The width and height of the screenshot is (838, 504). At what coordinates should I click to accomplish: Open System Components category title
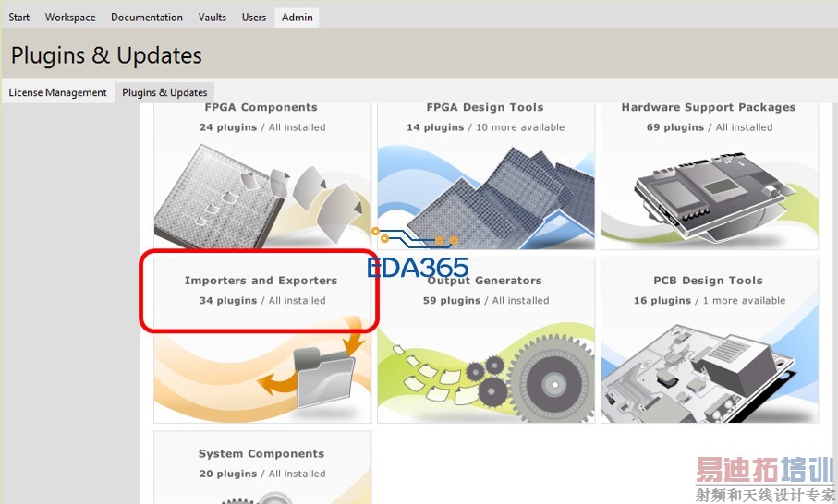click(x=261, y=453)
